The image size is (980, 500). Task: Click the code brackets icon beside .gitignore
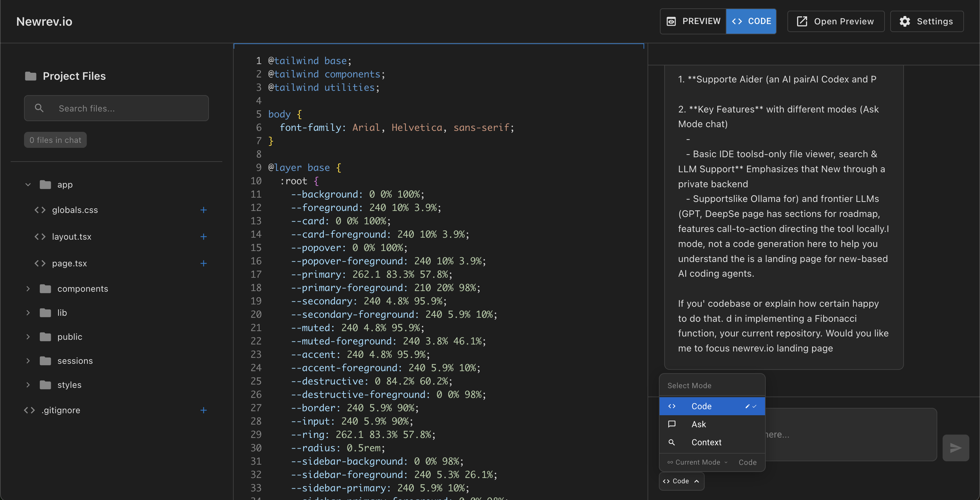tap(29, 410)
